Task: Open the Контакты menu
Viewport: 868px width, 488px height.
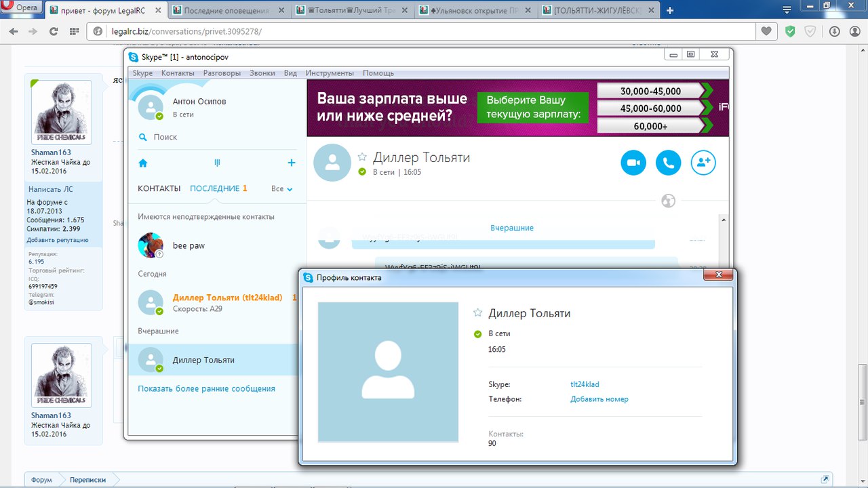Action: click(x=178, y=73)
